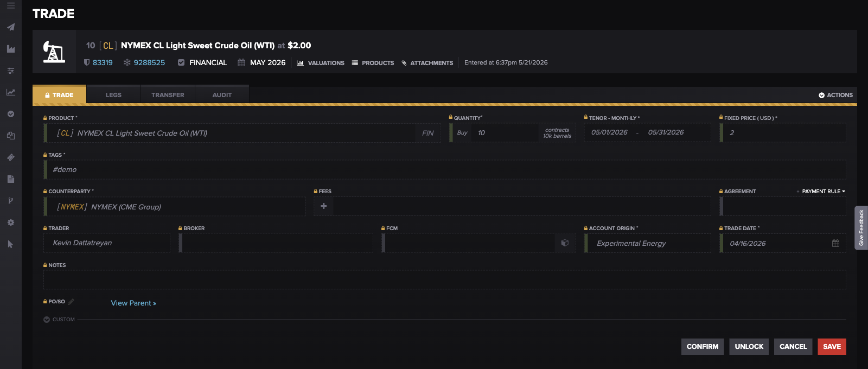Open the PAYMENT RULE dropdown
Image resolution: width=868 pixels, height=369 pixels.
click(824, 192)
